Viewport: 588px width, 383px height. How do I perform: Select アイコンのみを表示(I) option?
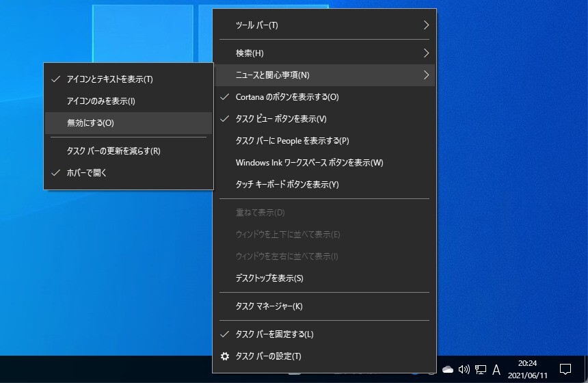click(x=129, y=101)
